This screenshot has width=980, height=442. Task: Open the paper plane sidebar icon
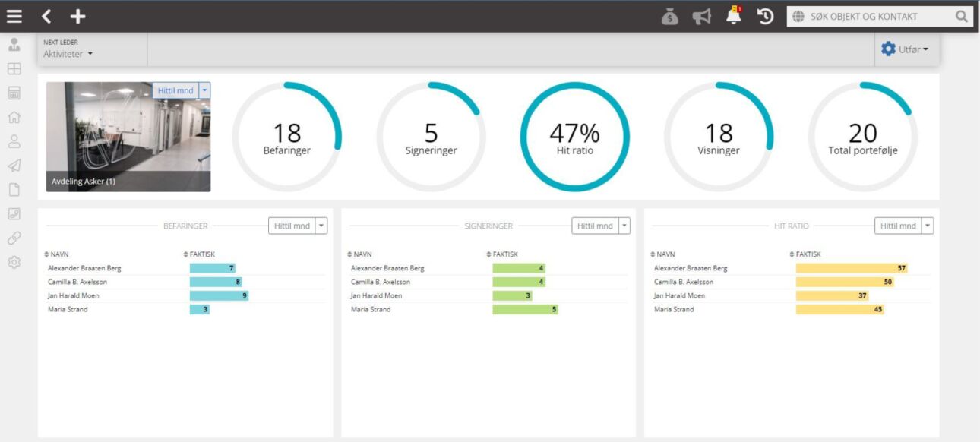point(14,166)
